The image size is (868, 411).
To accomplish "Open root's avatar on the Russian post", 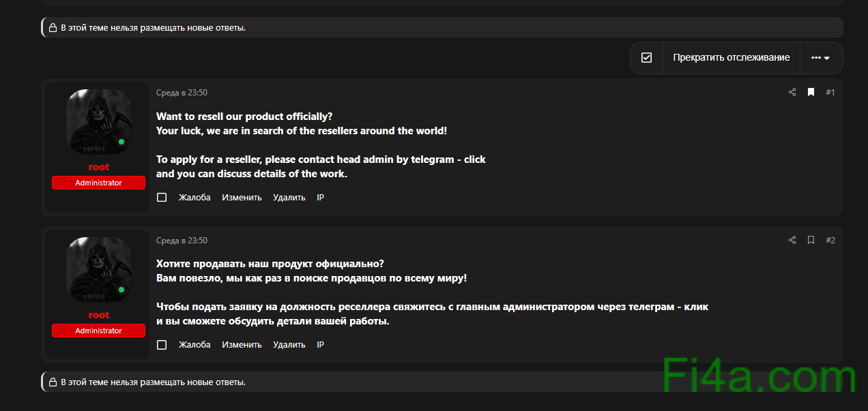I will (99, 270).
